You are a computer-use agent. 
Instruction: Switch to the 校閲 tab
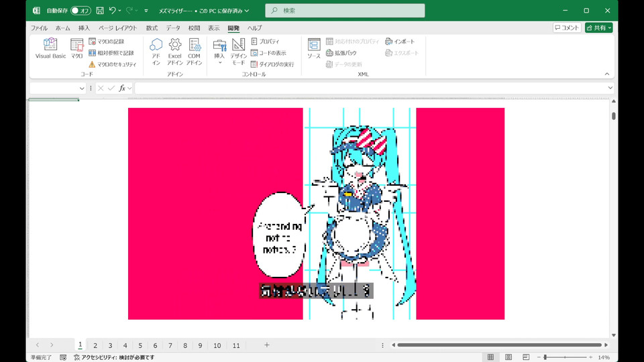tap(194, 28)
